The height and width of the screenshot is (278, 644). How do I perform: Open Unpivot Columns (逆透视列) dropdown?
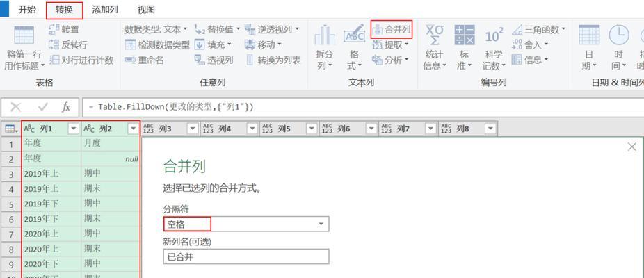point(272,29)
